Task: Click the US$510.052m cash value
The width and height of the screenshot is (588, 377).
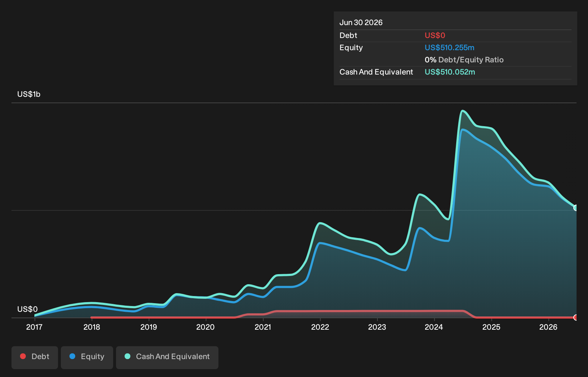Action: point(450,72)
